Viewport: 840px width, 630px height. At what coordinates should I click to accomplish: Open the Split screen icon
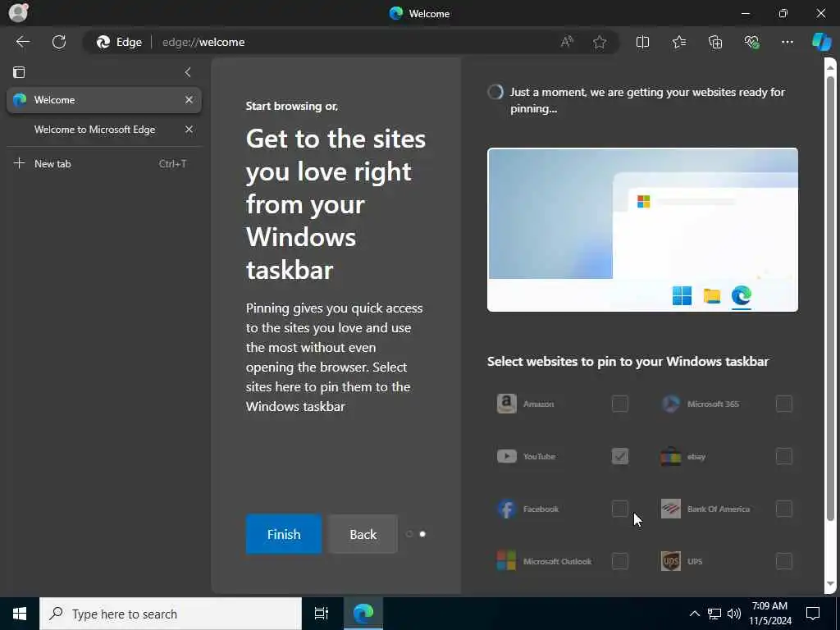click(642, 42)
